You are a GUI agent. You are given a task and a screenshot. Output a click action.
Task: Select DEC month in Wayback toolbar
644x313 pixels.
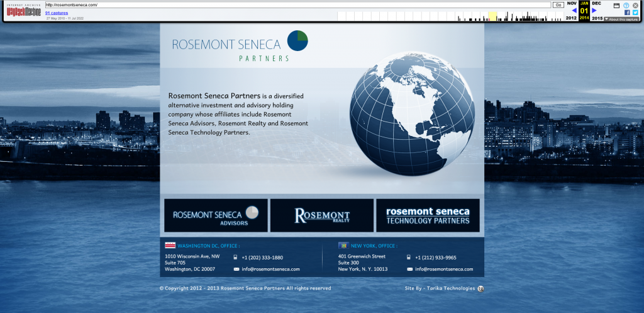tap(596, 3)
